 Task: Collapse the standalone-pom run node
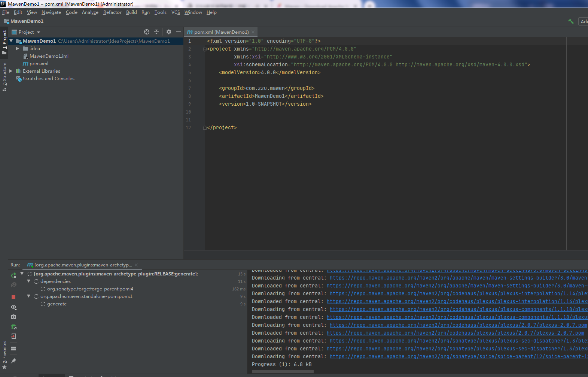[28, 296]
